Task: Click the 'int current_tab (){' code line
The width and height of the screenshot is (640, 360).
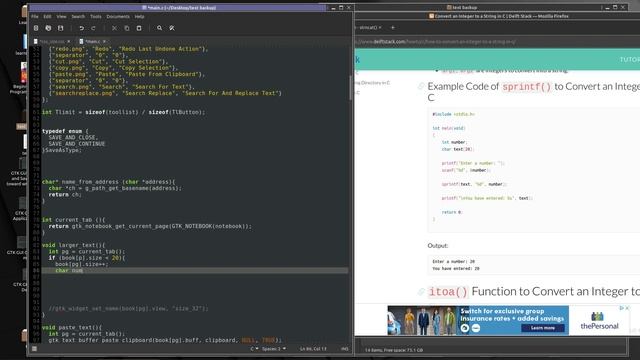Action: coord(73,220)
